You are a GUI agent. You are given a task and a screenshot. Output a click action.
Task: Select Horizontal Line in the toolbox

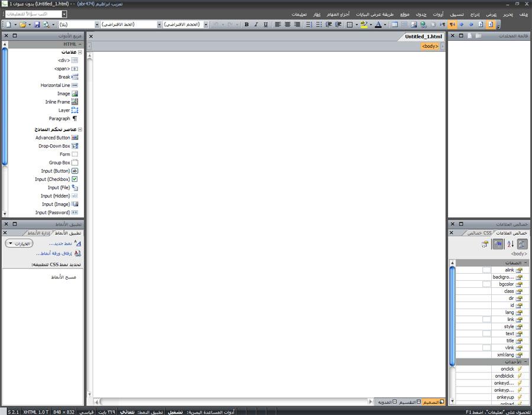(55, 85)
